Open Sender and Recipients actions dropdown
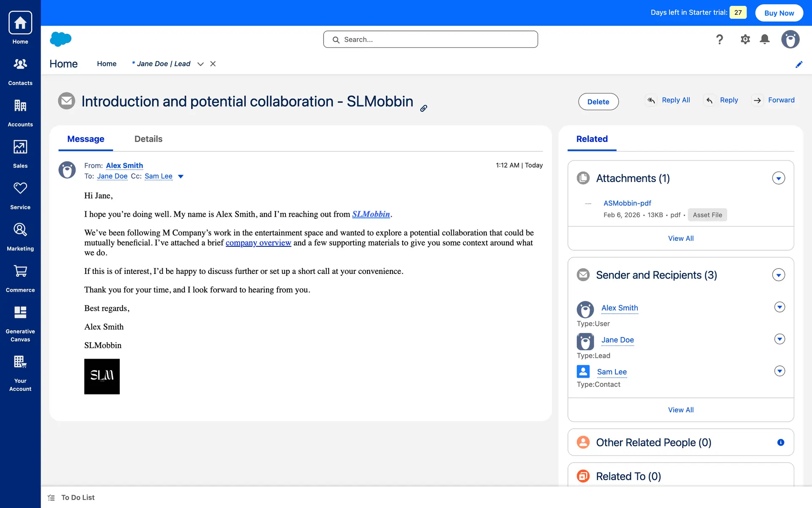The height and width of the screenshot is (508, 812). pyautogui.click(x=778, y=275)
